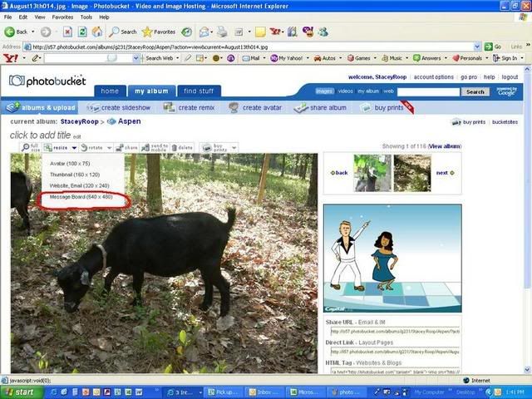
Task: Click the Google Search button
Action: pyautogui.click(x=475, y=91)
